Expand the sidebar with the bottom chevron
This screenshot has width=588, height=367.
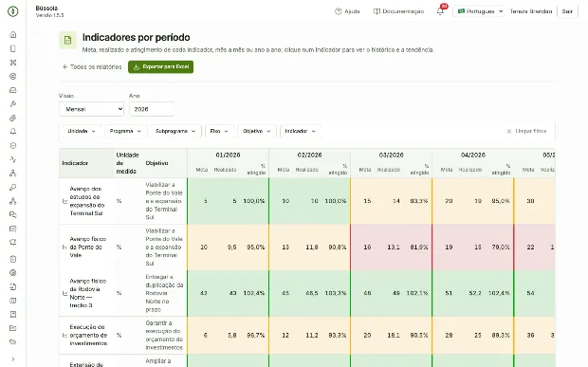[x=12, y=359]
